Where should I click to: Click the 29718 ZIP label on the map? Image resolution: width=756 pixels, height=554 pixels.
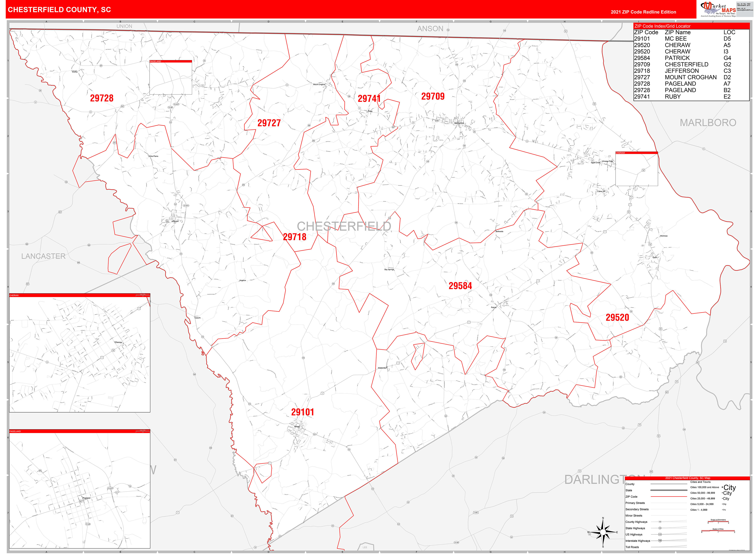pyautogui.click(x=295, y=237)
